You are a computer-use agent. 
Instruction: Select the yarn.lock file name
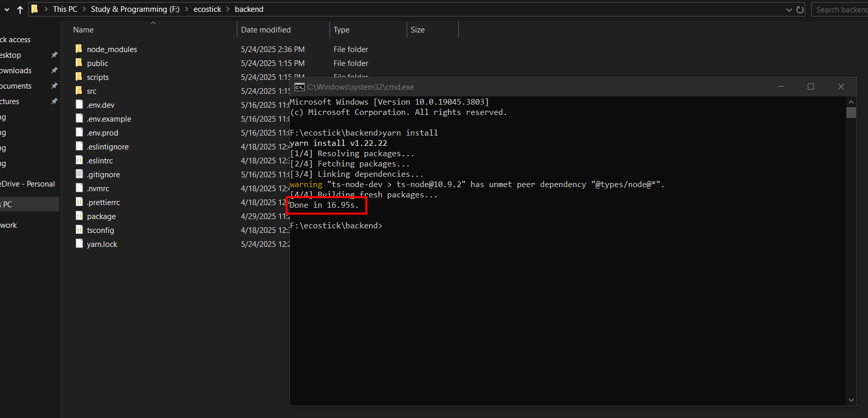[x=102, y=244]
